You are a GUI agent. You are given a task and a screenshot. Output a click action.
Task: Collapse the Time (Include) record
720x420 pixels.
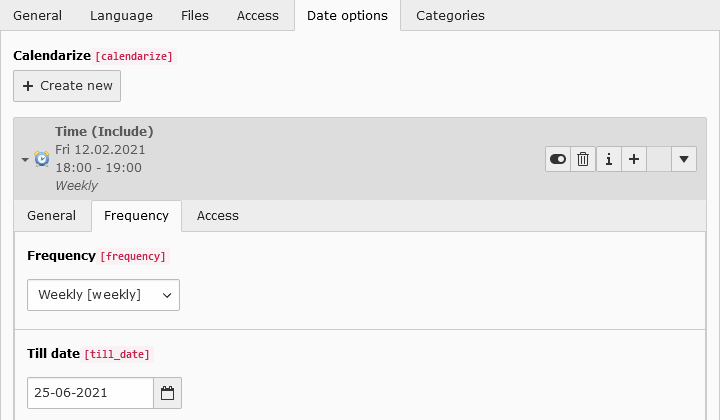[x=25, y=160]
